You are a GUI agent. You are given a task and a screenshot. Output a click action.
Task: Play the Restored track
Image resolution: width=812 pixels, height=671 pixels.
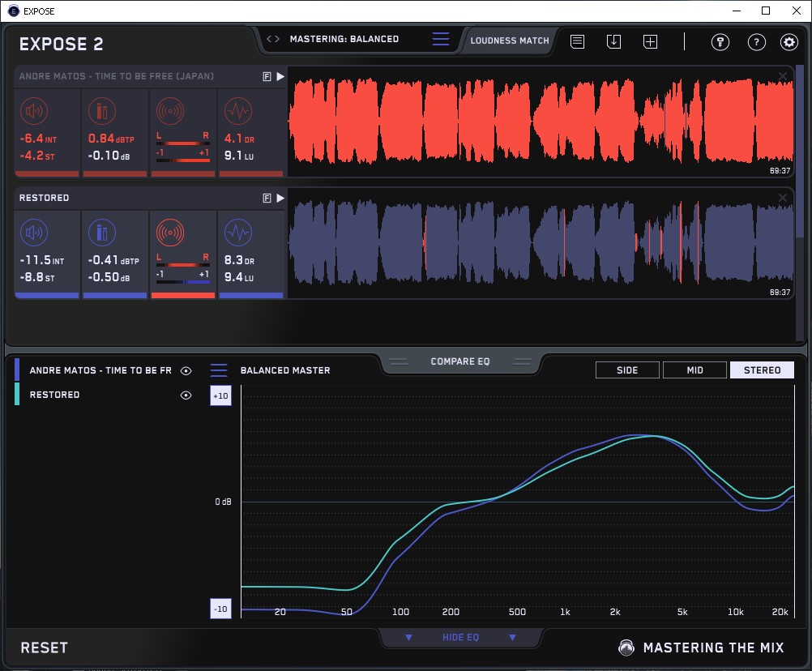(x=280, y=198)
